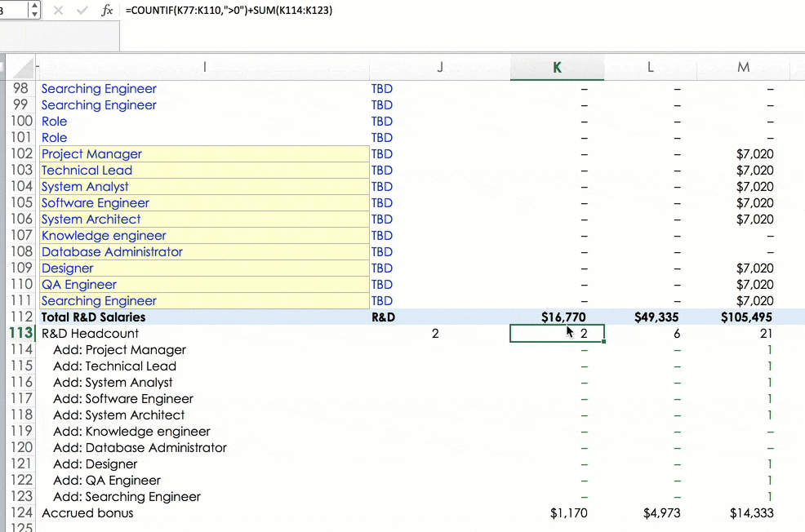The height and width of the screenshot is (532, 805).
Task: Click the $7,020 value in row 102
Action: [x=754, y=154]
